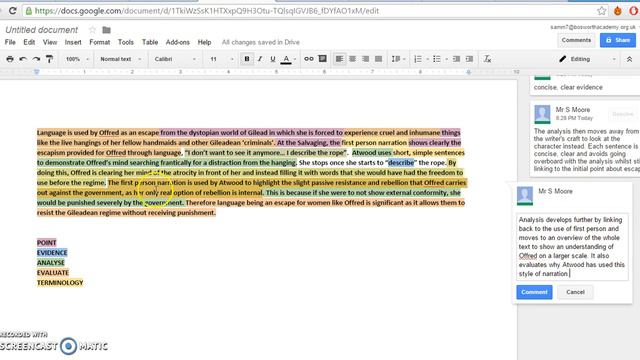Open the View menu
This screenshot has width=640, height=360.
click(50, 42)
